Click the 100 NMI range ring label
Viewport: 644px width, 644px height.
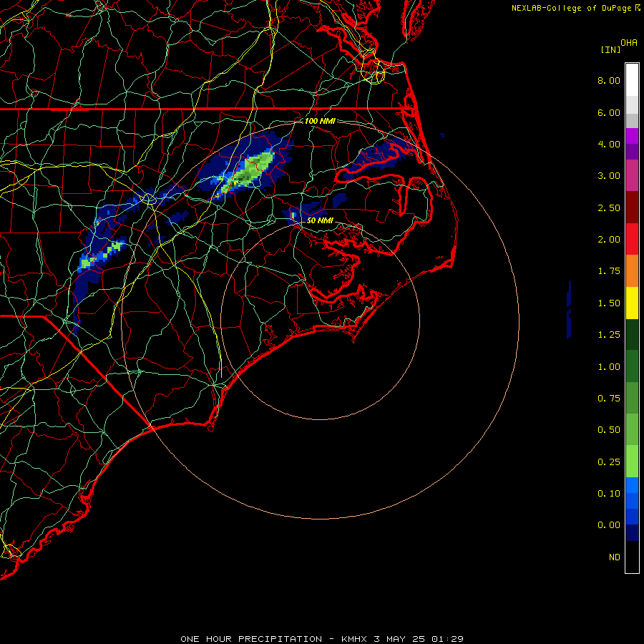pos(320,121)
